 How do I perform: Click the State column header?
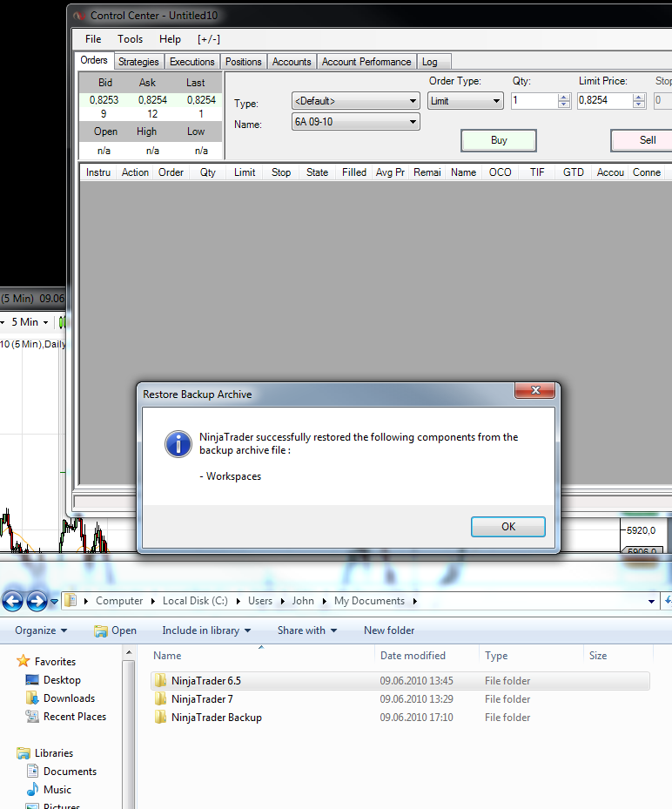(x=317, y=172)
